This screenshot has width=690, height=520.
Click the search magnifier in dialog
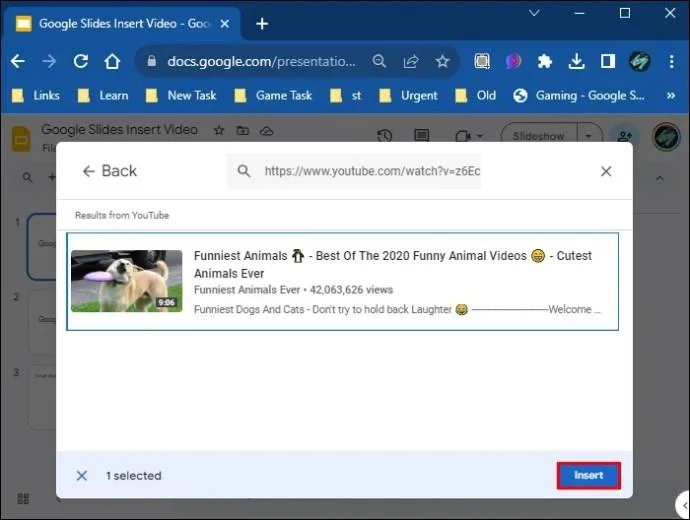click(x=244, y=171)
